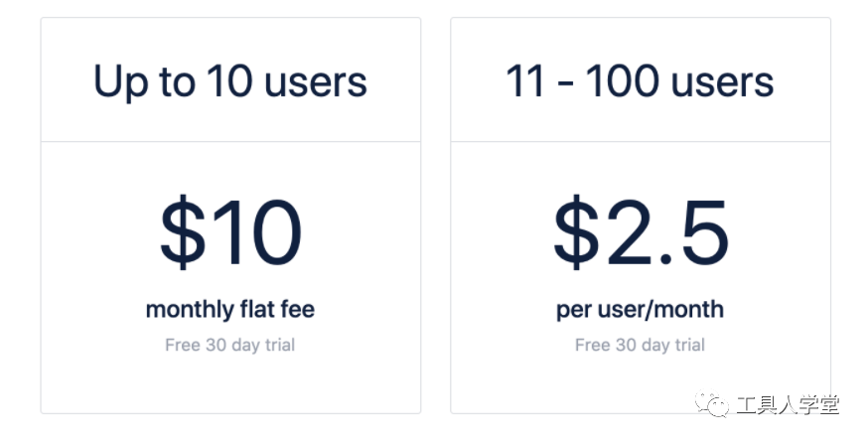Click the $2.5 price amount

pos(641,232)
